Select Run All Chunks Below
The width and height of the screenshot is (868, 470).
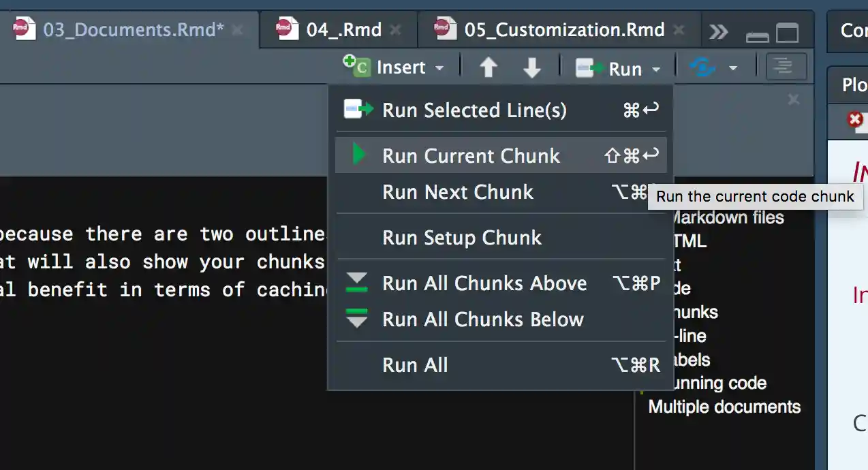[483, 319]
